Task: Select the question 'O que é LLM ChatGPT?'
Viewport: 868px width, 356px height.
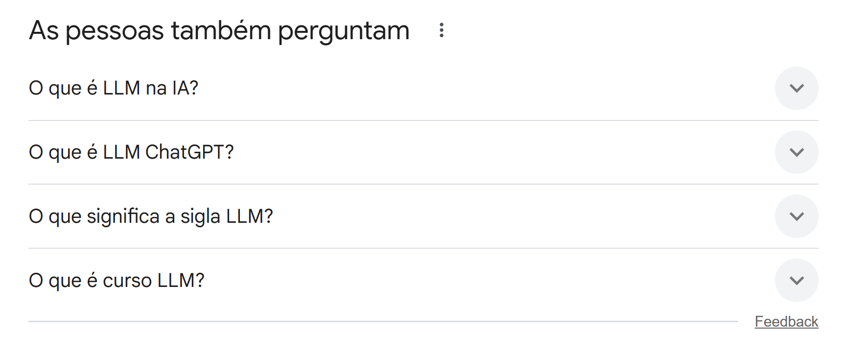Action: coord(131,152)
